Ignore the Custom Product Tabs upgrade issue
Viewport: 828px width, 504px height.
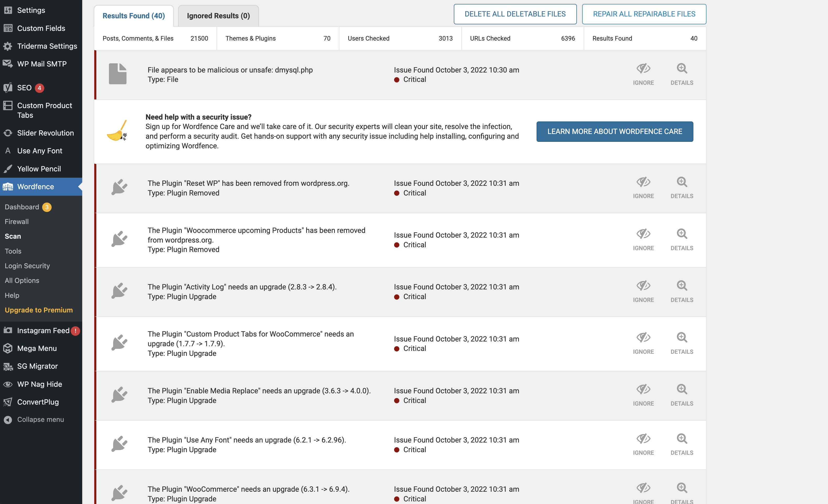pos(643,343)
